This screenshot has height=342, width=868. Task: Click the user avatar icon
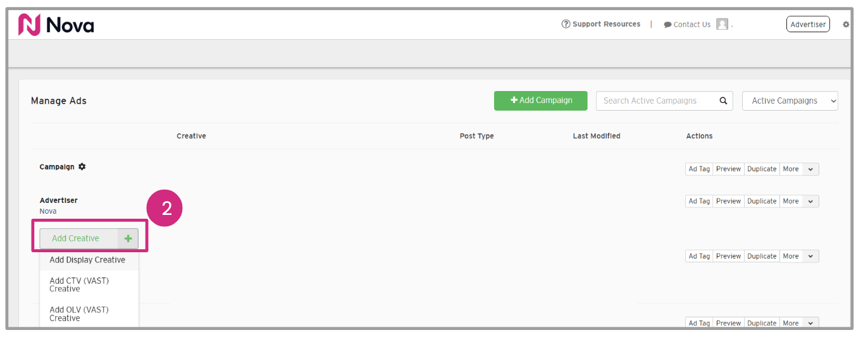point(722,25)
